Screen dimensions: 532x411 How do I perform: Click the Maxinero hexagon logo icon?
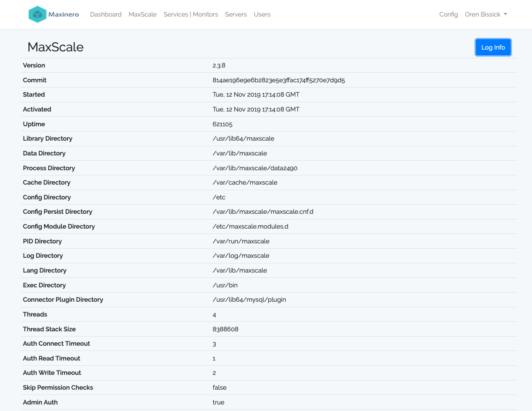[x=37, y=14]
